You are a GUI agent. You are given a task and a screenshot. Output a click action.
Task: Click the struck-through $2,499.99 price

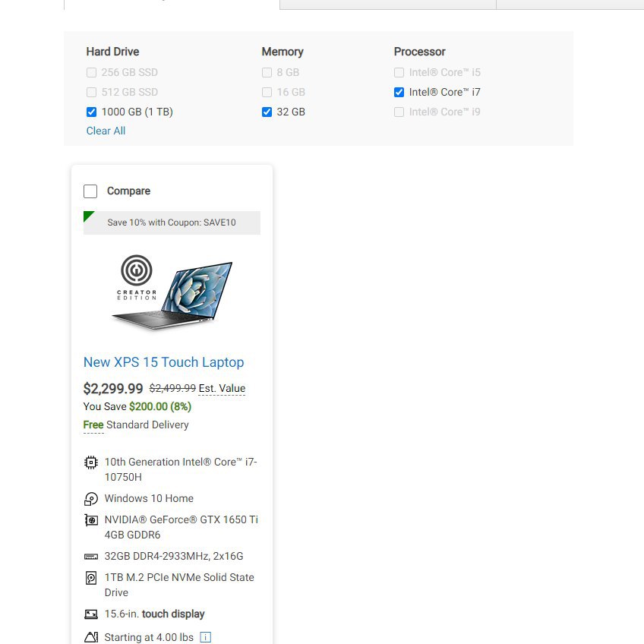tap(172, 388)
